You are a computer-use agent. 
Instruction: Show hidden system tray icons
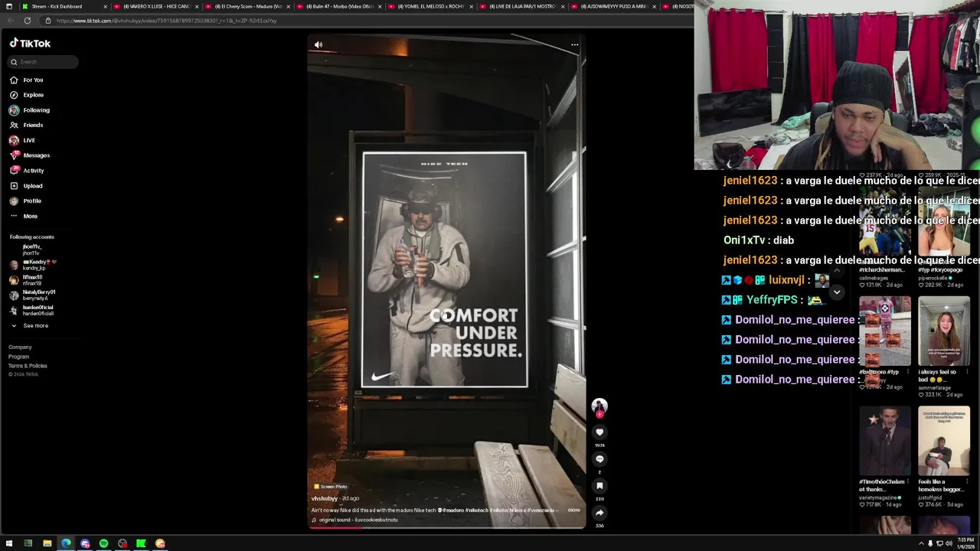coord(921,543)
